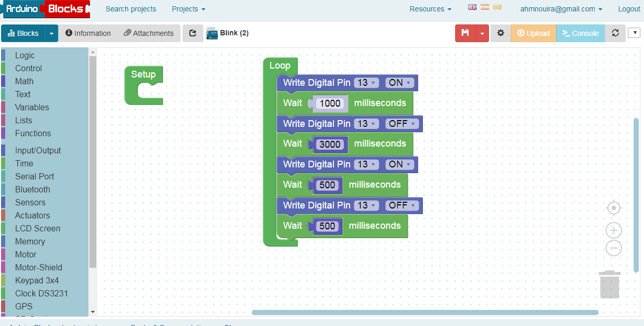Viewport: 644px width, 326px height.
Task: Open the save button dropdown arrow
Action: (482, 33)
